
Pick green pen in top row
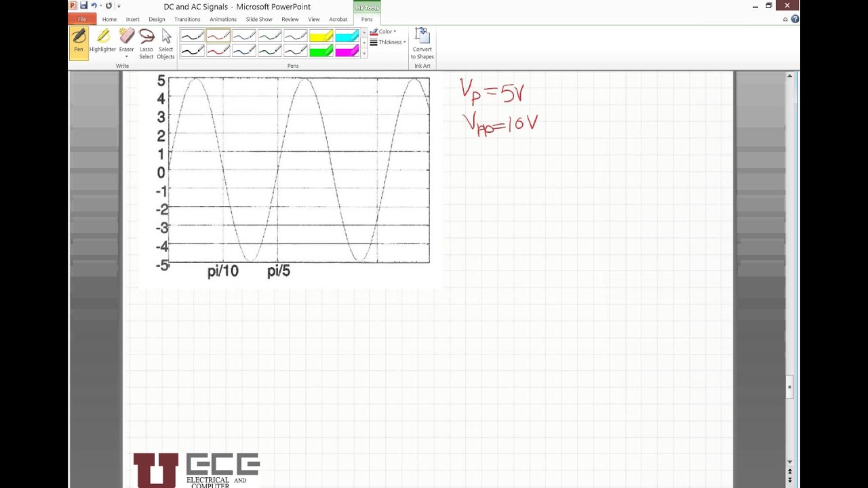pos(270,36)
